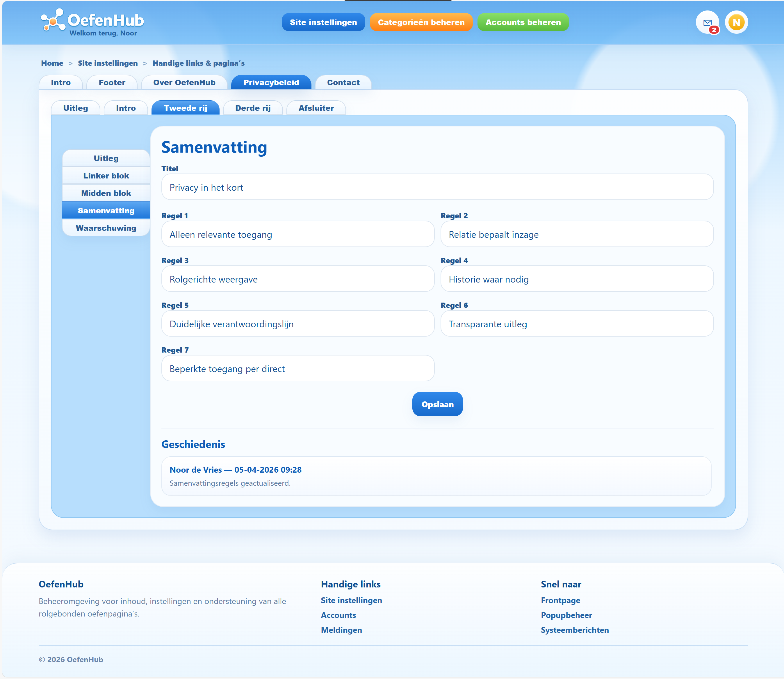Open Site instellingen in header
Image resolution: width=784 pixels, height=679 pixels.
323,22
